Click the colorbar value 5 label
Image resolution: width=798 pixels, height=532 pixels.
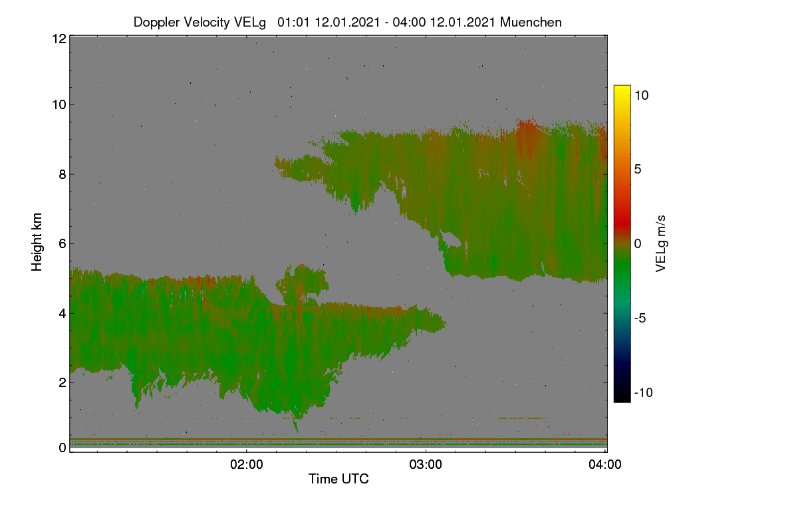click(x=637, y=169)
